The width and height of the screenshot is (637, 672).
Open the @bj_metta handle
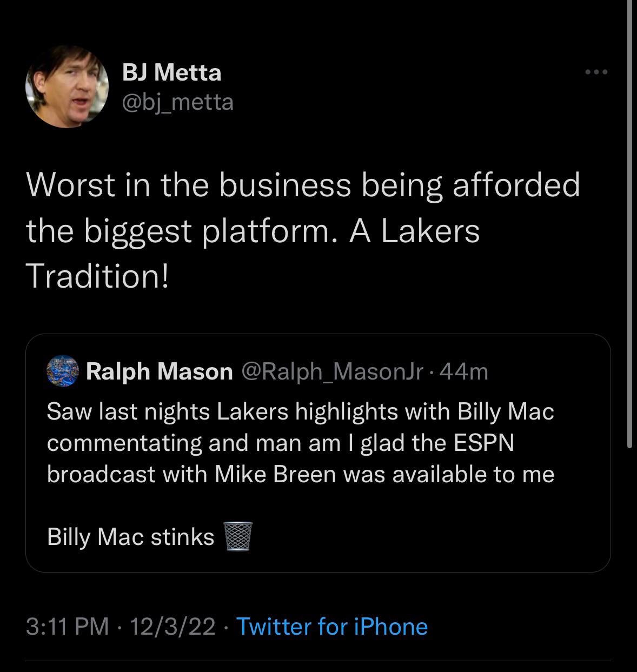pyautogui.click(x=178, y=102)
